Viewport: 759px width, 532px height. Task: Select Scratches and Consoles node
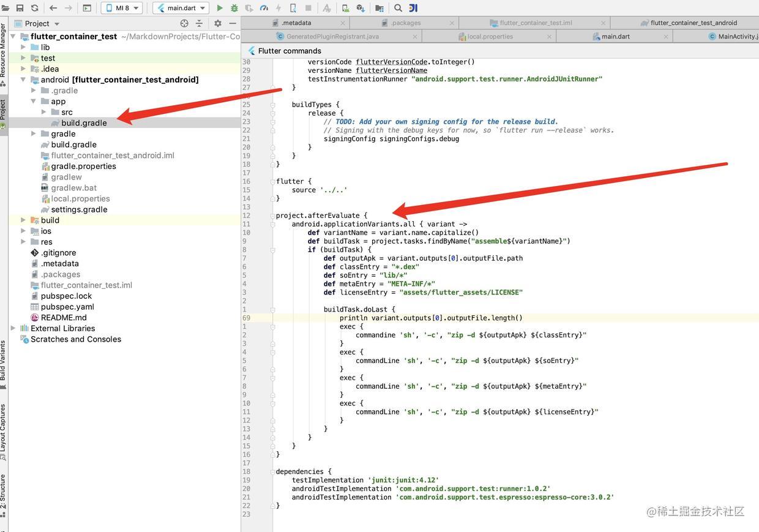click(x=76, y=339)
